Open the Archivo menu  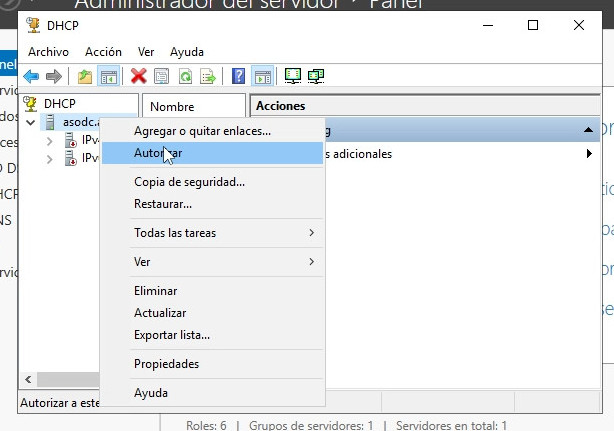[48, 51]
